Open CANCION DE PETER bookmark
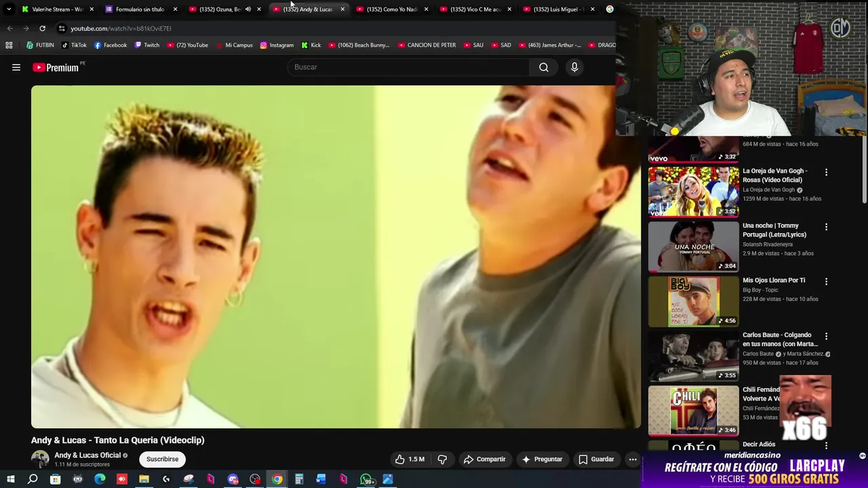Image resolution: width=868 pixels, height=488 pixels. (427, 45)
